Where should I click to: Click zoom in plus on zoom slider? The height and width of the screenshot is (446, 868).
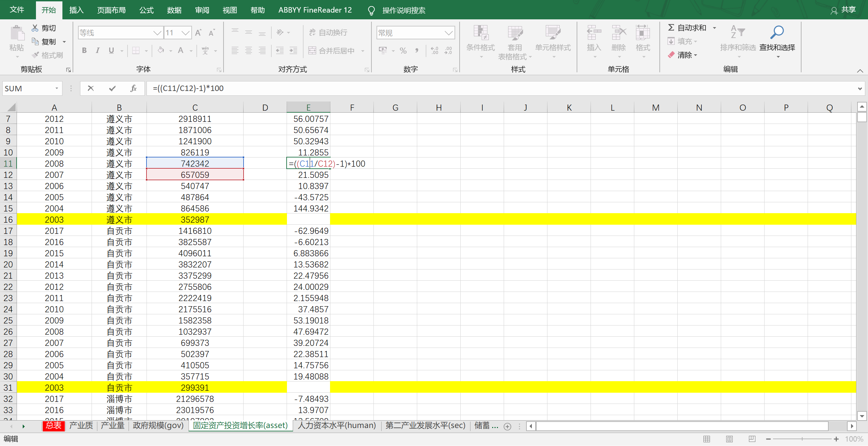point(836,439)
